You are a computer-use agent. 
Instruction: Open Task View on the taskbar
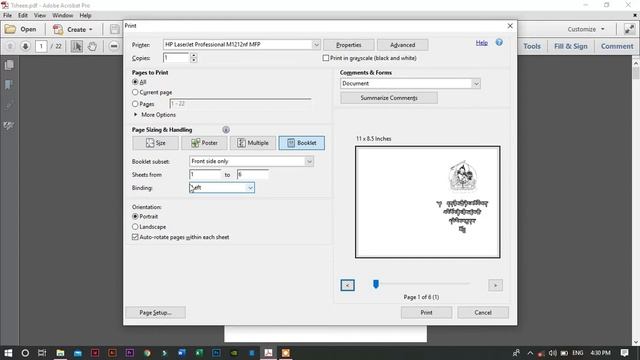tap(42, 353)
